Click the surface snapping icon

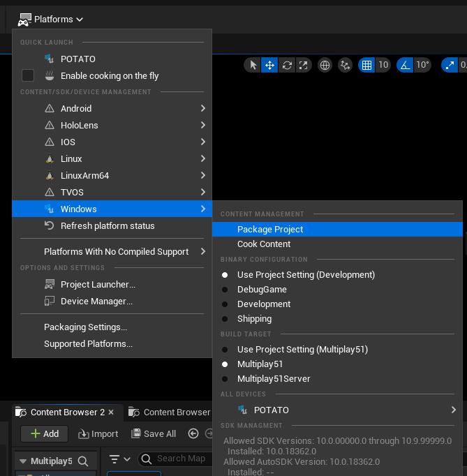[x=345, y=65]
